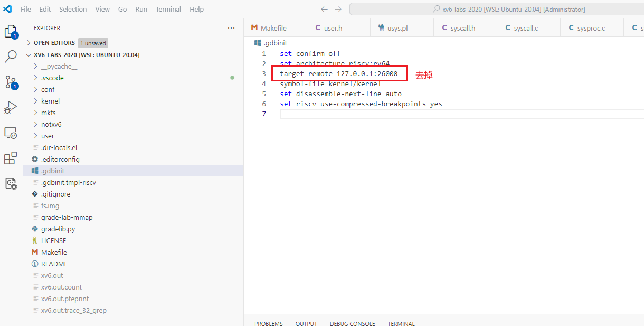Click the navigate forward arrow

coord(338,10)
